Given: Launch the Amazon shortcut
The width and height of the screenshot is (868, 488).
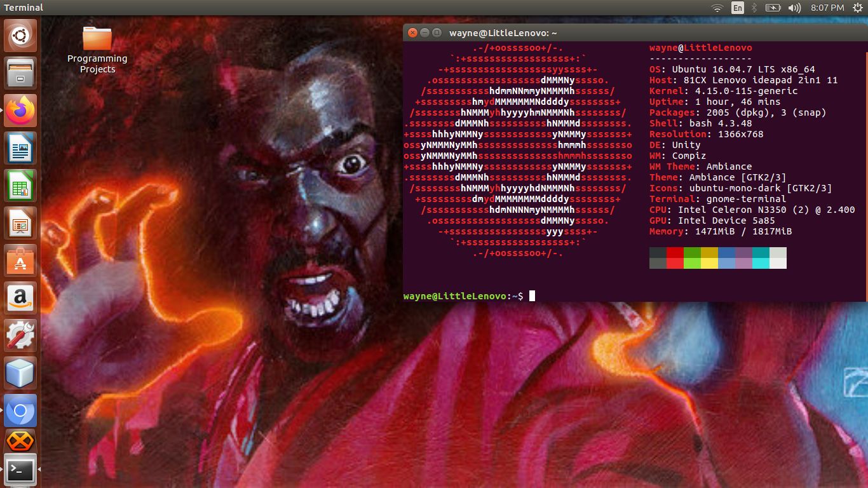Looking at the screenshot, I should [x=20, y=298].
